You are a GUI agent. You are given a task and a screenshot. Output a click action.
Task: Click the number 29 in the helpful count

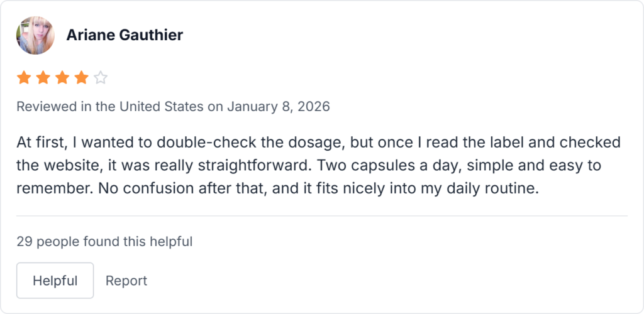coord(24,241)
